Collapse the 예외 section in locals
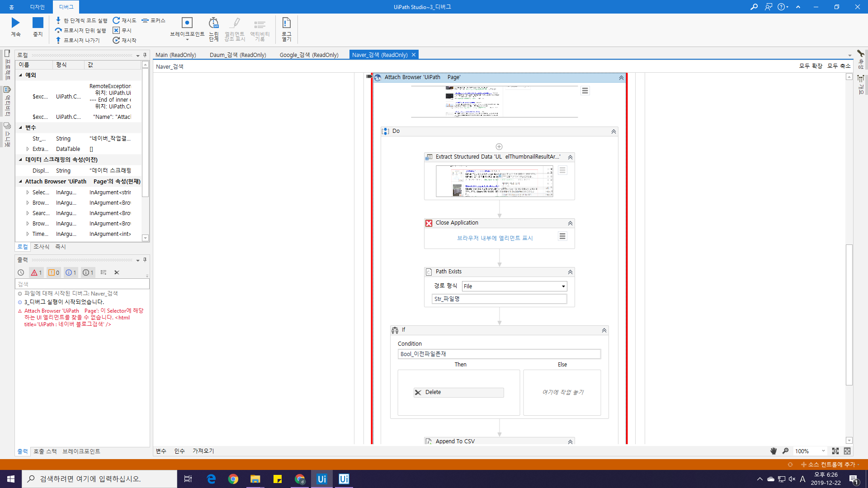The width and height of the screenshot is (868, 488). pos(20,75)
